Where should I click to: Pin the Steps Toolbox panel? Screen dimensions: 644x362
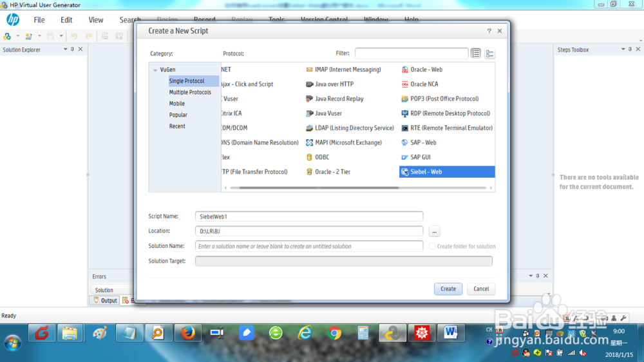[630, 50]
